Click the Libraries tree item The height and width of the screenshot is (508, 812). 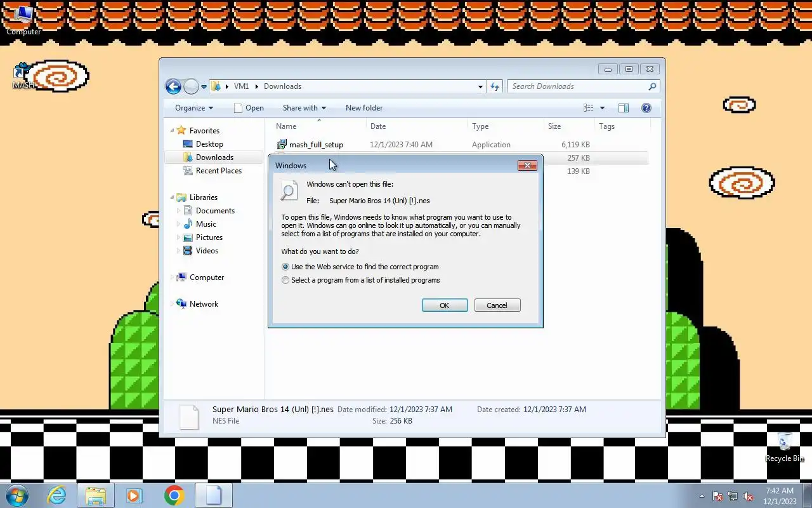[x=203, y=197]
